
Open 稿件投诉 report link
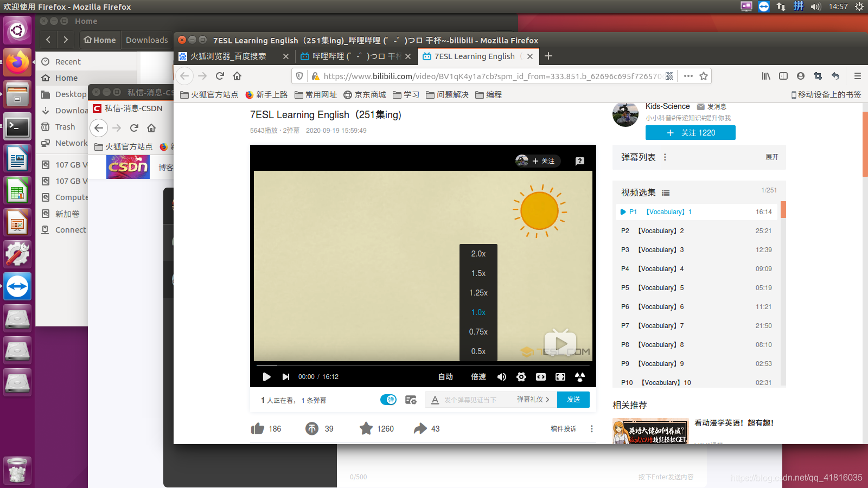point(564,429)
